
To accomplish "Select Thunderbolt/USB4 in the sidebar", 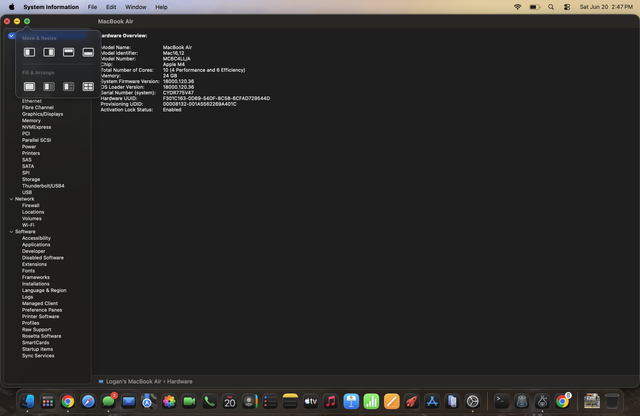I will tap(43, 186).
